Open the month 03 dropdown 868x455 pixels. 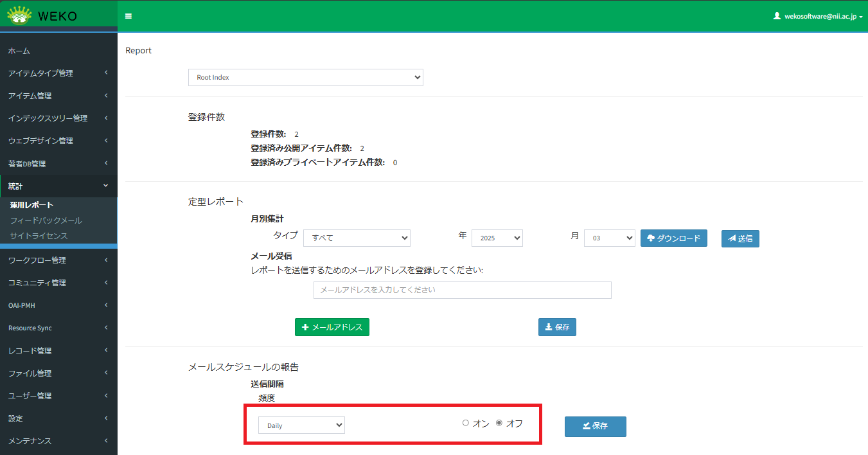(609, 238)
